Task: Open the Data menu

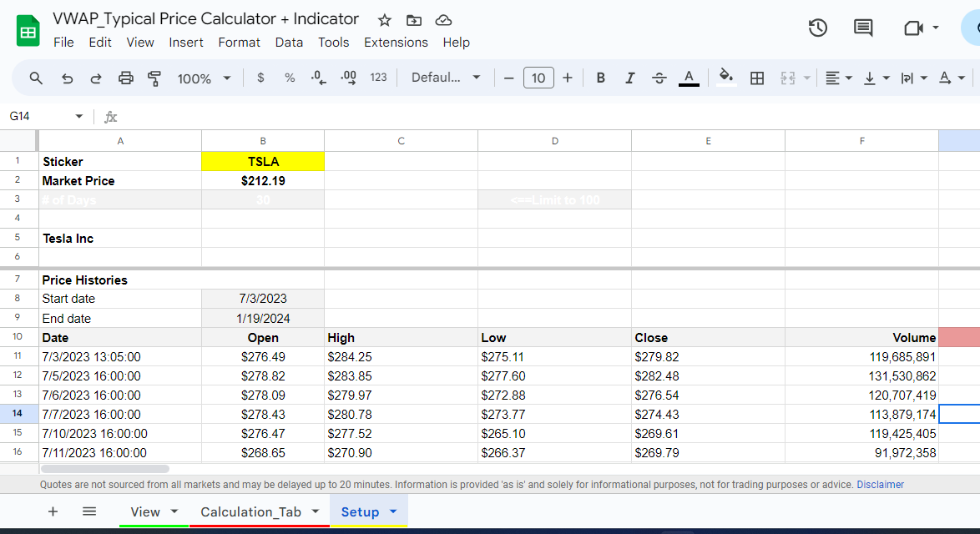Action: click(x=289, y=43)
